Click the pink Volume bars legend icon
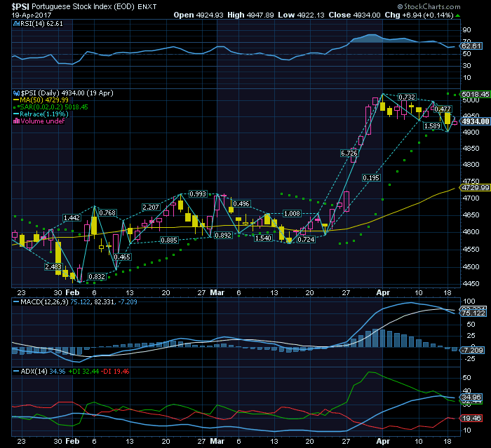The image size is (491, 448). coord(15,121)
